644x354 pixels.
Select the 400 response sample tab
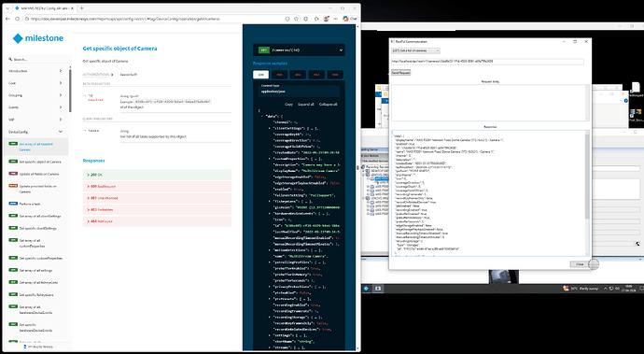pyautogui.click(x=279, y=75)
